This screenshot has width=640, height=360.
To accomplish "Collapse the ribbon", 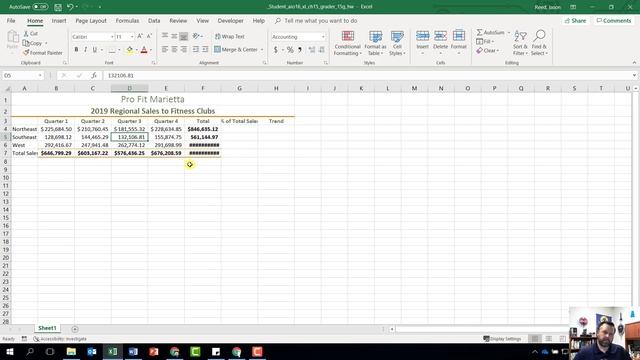I will (634, 62).
